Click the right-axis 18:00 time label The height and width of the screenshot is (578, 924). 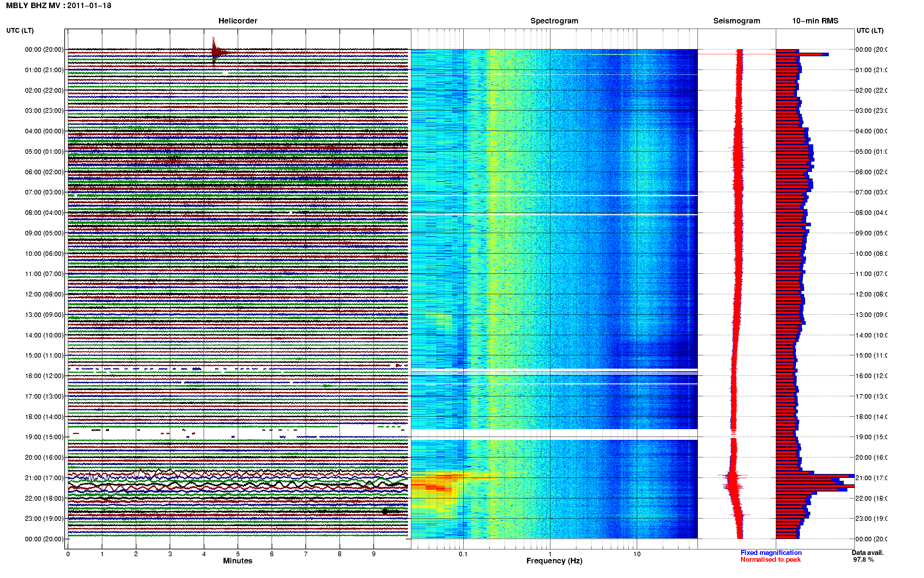click(871, 417)
